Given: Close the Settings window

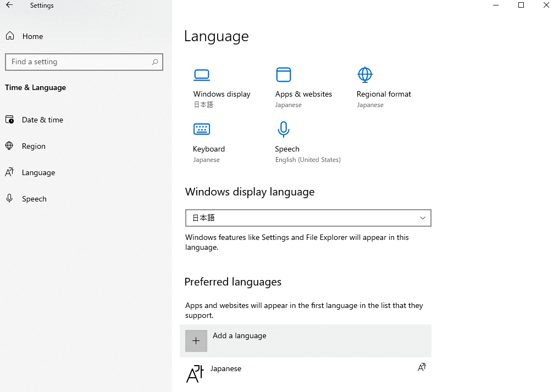Looking at the screenshot, I should (x=546, y=5).
